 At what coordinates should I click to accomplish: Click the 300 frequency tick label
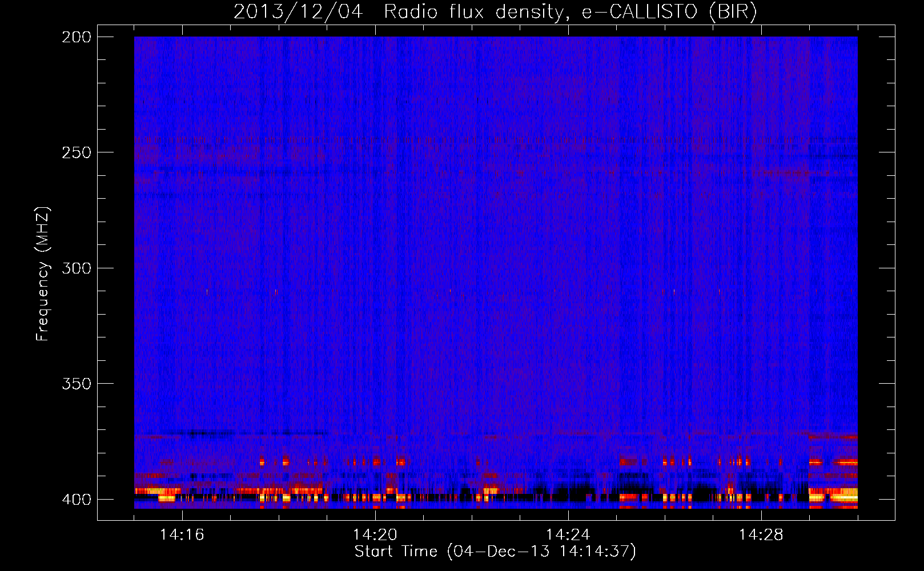click(x=77, y=268)
